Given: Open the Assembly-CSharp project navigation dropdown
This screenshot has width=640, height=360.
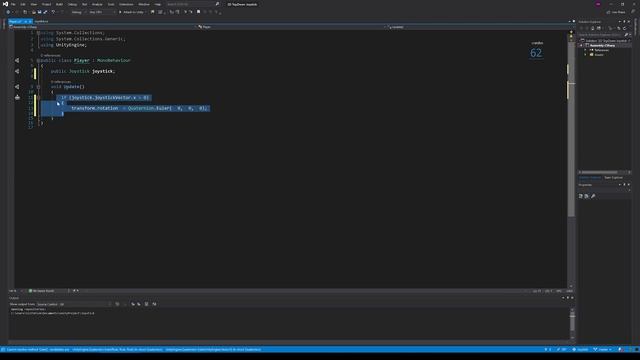Looking at the screenshot, I should 102,27.
